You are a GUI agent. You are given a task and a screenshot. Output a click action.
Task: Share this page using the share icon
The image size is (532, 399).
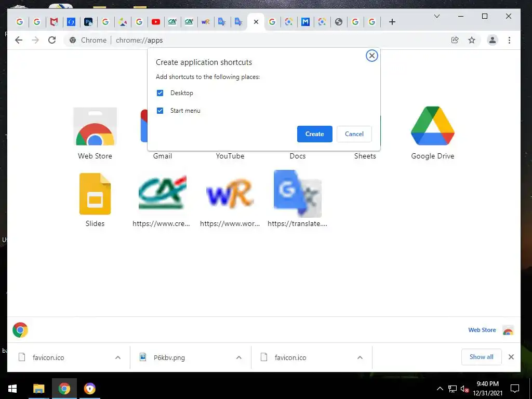(x=455, y=40)
